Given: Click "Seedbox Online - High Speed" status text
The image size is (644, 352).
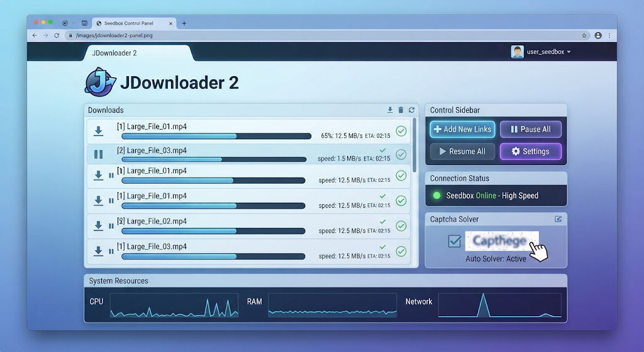Looking at the screenshot, I should 492,196.
